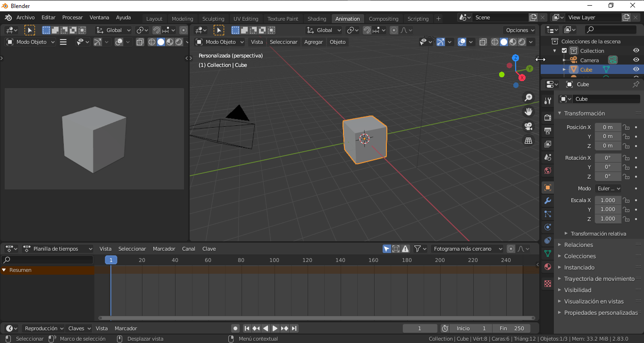Open the Modifier properties wrench icon
The image size is (644, 343).
[x=547, y=201]
